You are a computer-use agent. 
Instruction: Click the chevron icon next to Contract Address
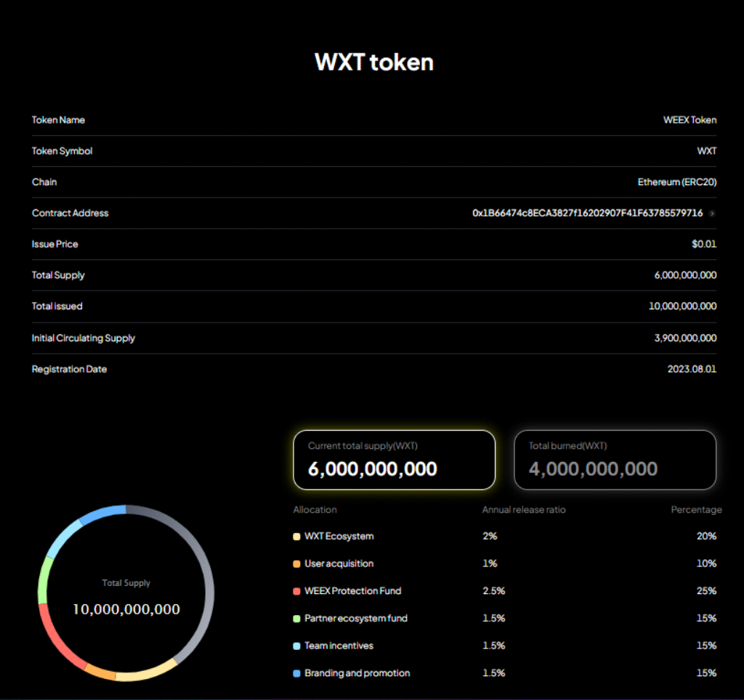(x=712, y=213)
